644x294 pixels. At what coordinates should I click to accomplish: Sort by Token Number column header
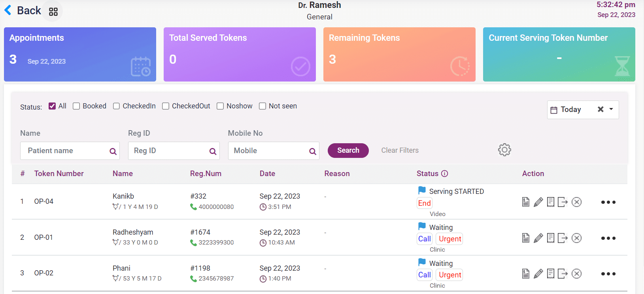coord(59,174)
